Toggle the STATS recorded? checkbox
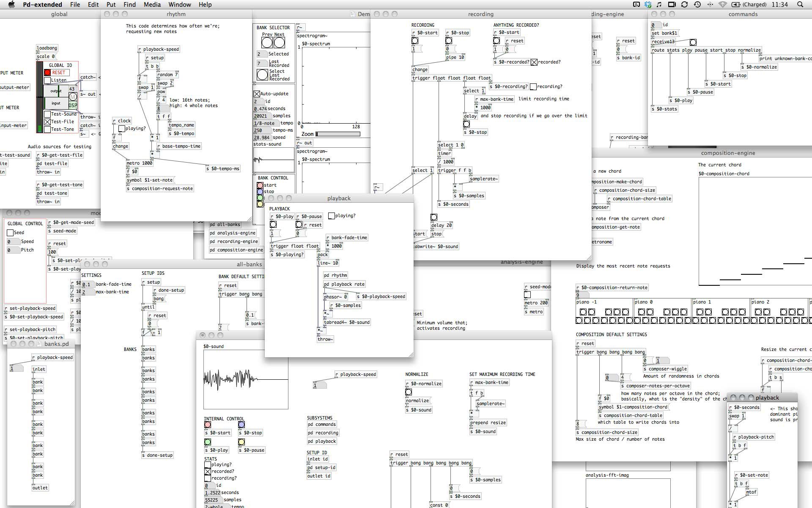 click(x=208, y=472)
